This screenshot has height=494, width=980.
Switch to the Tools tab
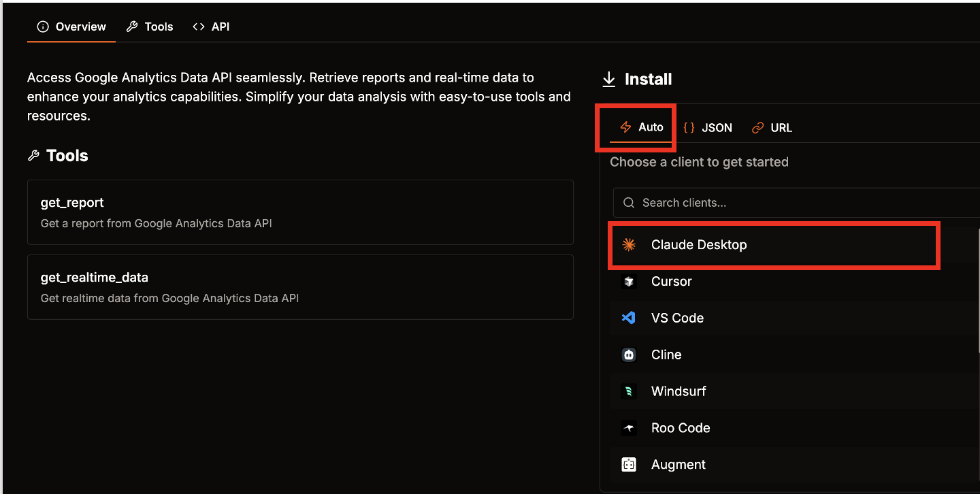pyautogui.click(x=150, y=27)
